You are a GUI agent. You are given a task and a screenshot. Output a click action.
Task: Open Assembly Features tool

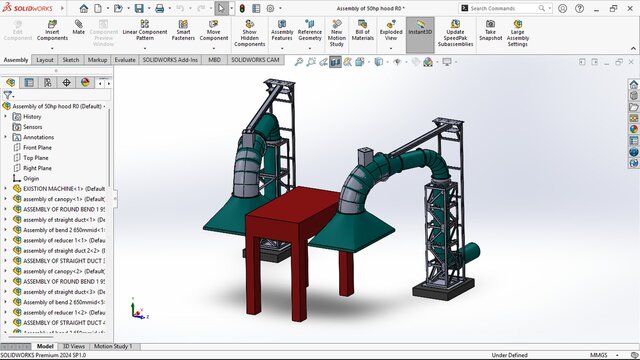(282, 30)
